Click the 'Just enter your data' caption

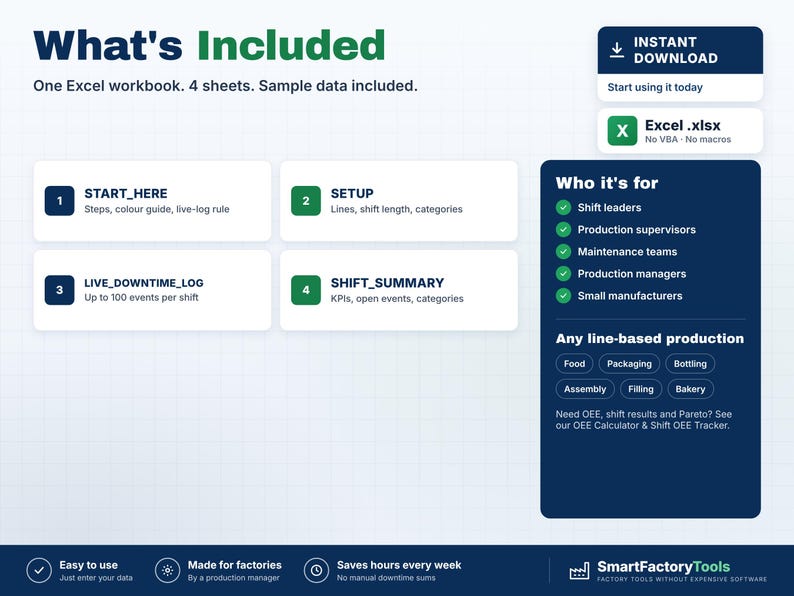96,578
